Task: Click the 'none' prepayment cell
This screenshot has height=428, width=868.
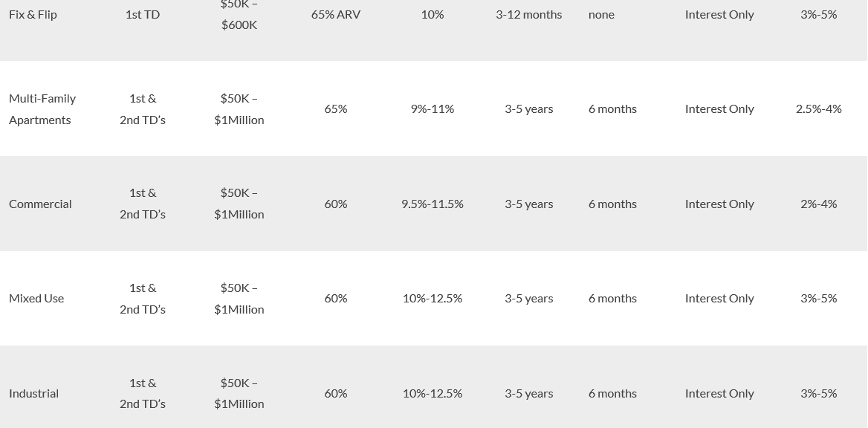Action: [601, 14]
